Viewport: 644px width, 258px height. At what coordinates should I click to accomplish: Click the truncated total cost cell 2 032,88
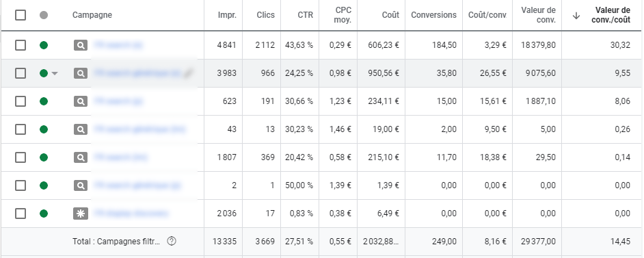tap(381, 242)
